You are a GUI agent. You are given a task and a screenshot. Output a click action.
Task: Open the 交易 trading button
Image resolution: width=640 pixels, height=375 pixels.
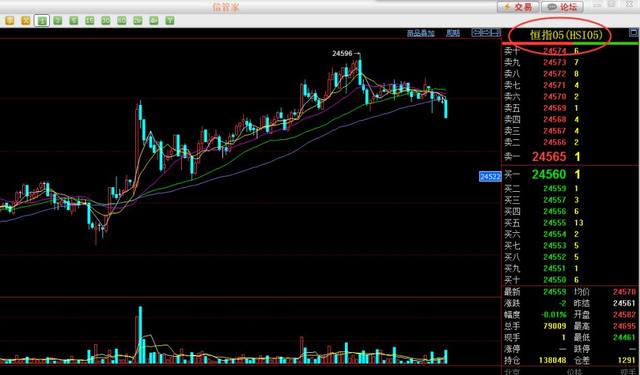(x=518, y=7)
